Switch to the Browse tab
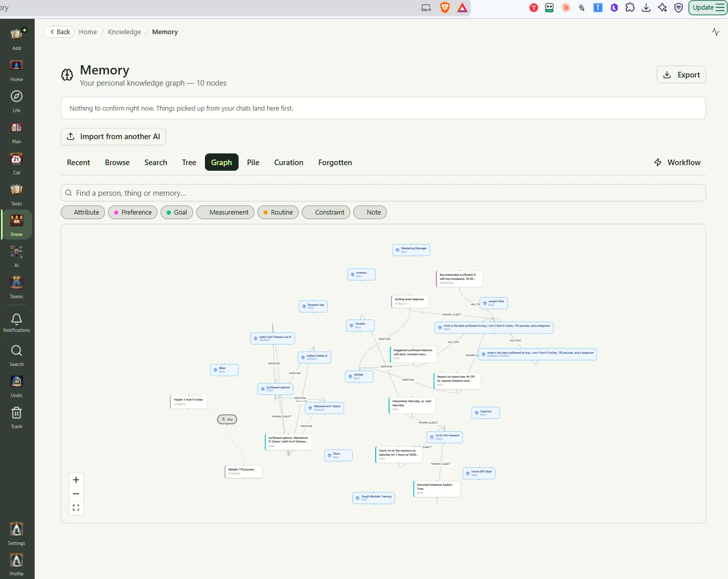 117,162
